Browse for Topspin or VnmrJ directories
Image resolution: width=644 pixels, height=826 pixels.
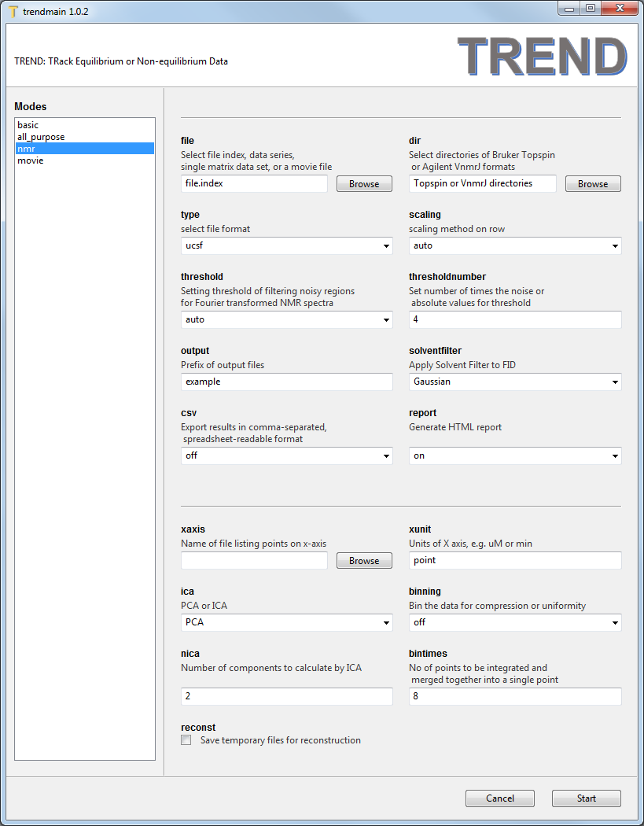[x=592, y=184]
